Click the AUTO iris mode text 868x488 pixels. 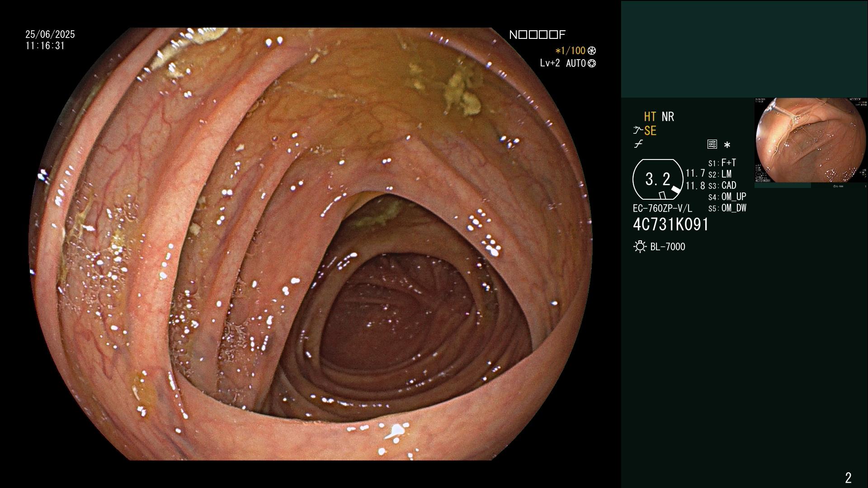576,63
